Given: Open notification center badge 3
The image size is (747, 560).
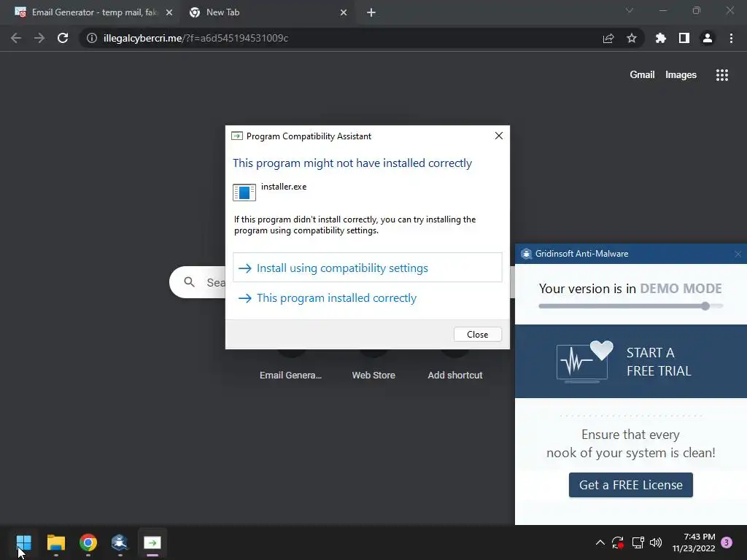Looking at the screenshot, I should 727,542.
